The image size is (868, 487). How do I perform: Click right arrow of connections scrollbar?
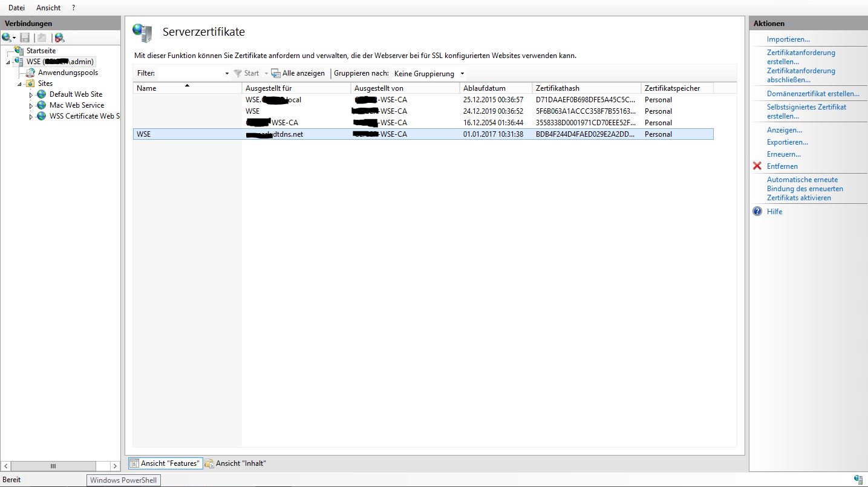point(116,466)
